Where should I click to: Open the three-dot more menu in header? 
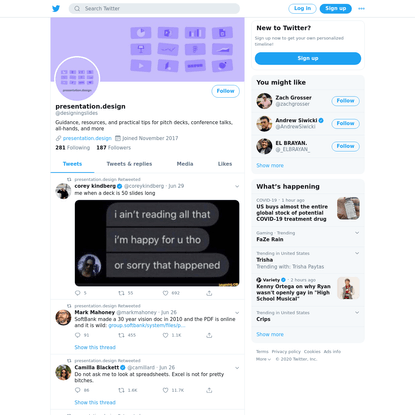[x=361, y=9]
